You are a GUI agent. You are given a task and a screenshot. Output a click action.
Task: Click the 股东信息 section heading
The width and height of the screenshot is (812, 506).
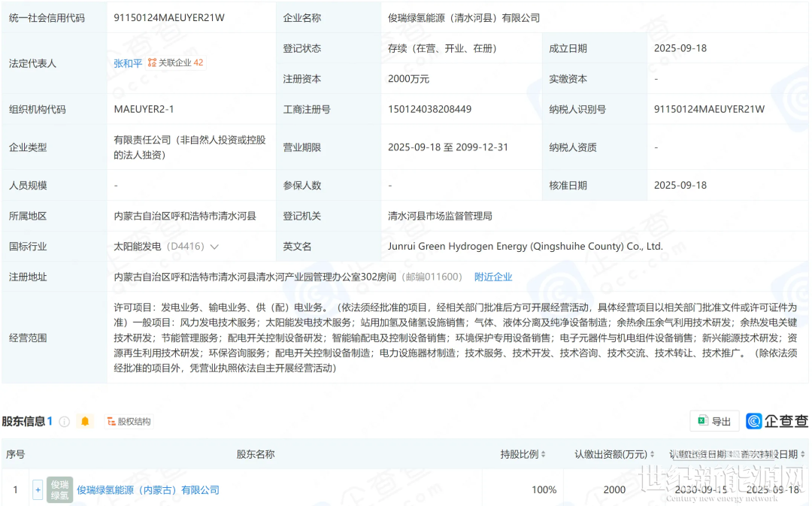point(23,422)
